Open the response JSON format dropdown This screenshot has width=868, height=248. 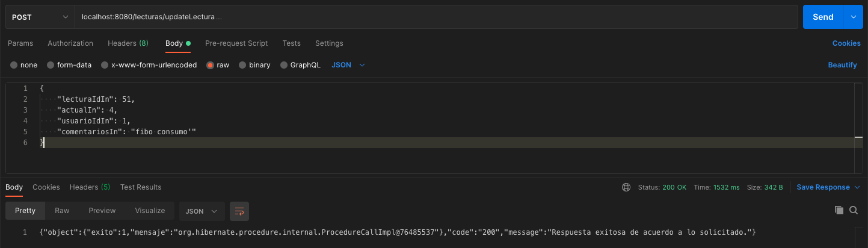(x=202, y=211)
